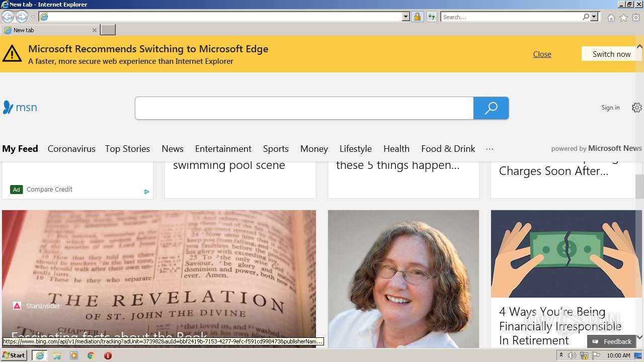This screenshot has height=362, width=644.
Task: Click the AdChoices triangle icon
Action: 146,192
